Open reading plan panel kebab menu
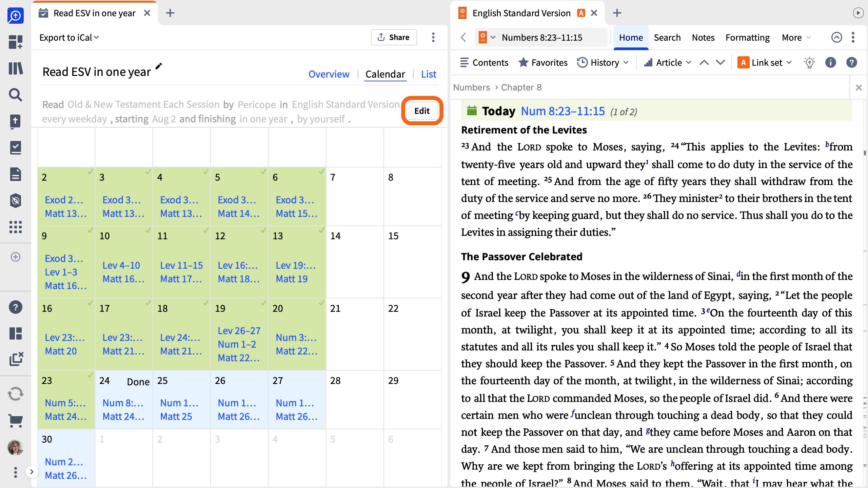Screen dimensions: 868x488 tap(433, 37)
